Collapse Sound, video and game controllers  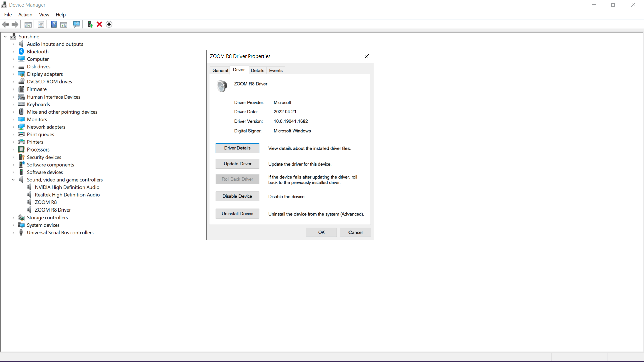[13, 180]
